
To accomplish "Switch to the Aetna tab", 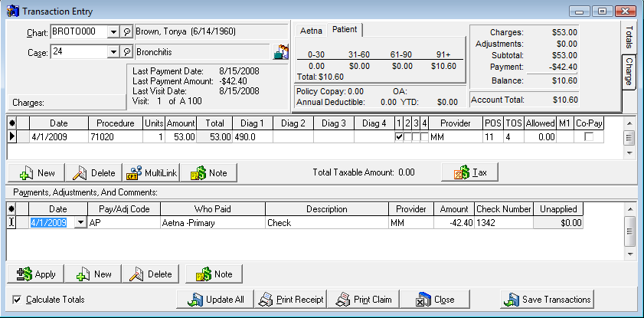I will tap(311, 31).
